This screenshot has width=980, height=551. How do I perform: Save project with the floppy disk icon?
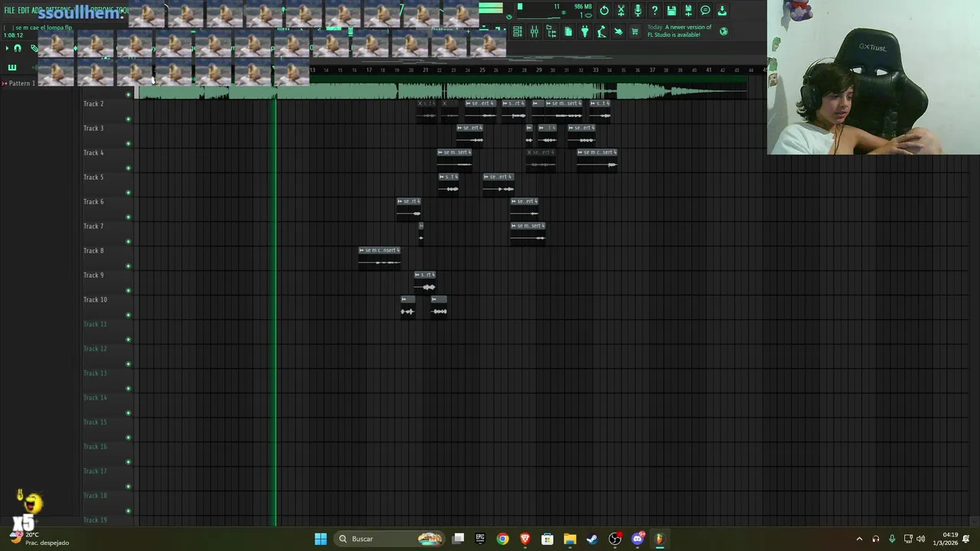671,11
